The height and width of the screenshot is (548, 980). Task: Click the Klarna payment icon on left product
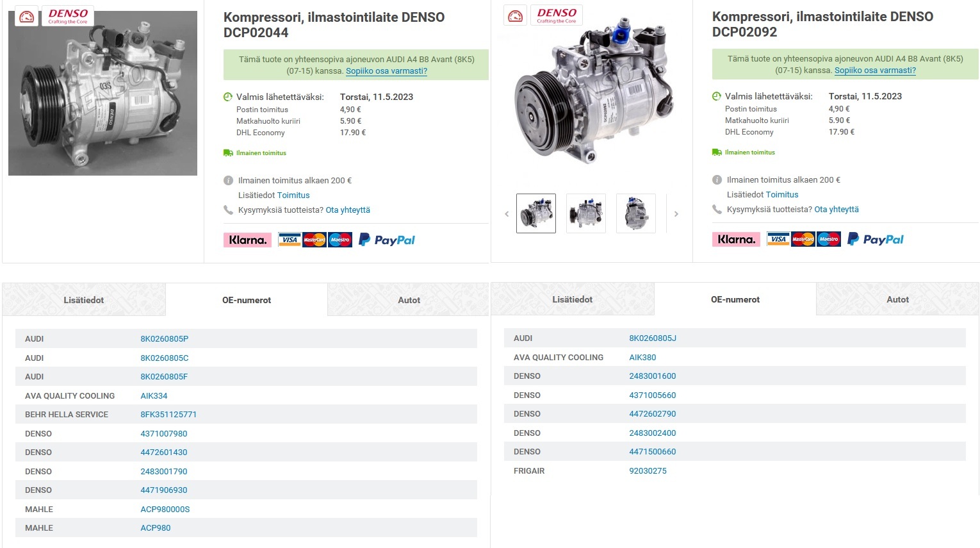click(247, 240)
